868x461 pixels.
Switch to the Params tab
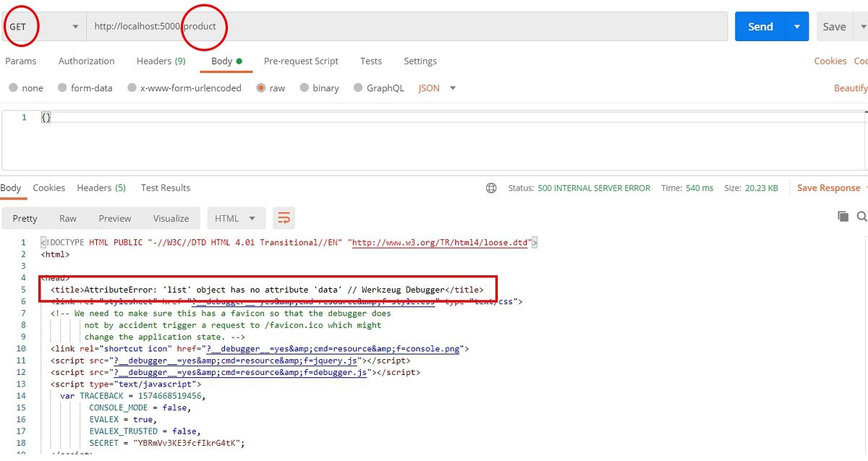(21, 61)
